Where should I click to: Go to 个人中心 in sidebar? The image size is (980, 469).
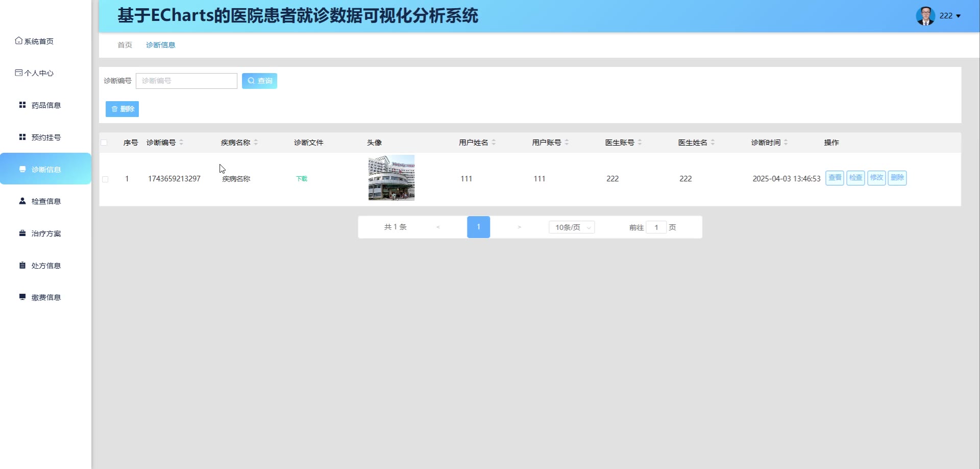coord(35,73)
